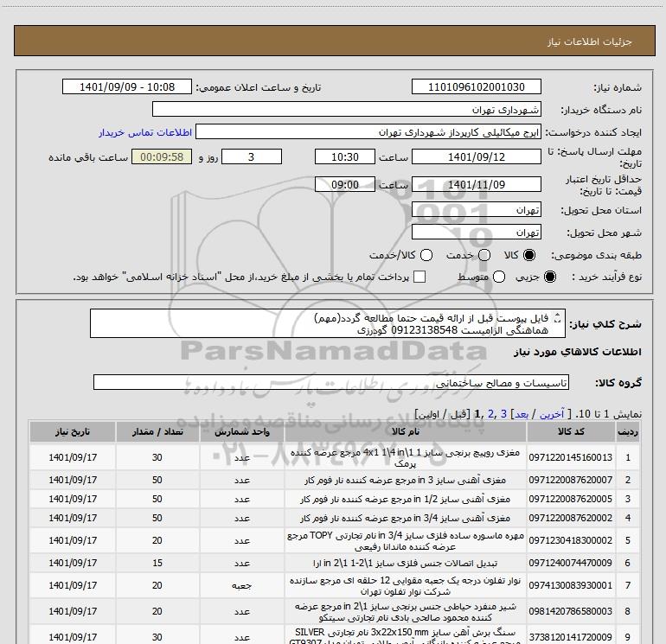Select the کالا radio button
666x644 pixels.
coord(529,255)
